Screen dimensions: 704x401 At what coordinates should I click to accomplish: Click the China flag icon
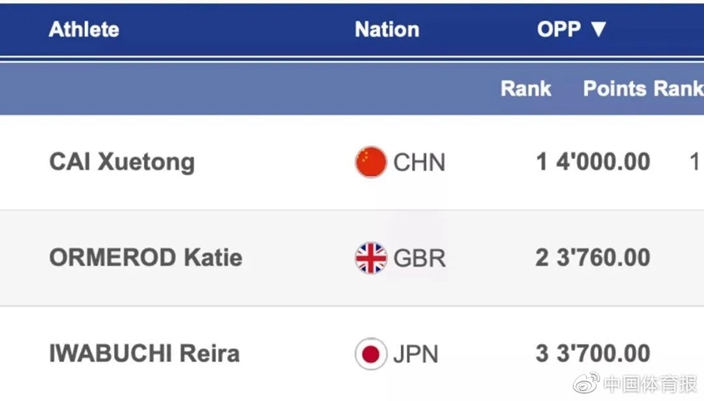pos(370,162)
